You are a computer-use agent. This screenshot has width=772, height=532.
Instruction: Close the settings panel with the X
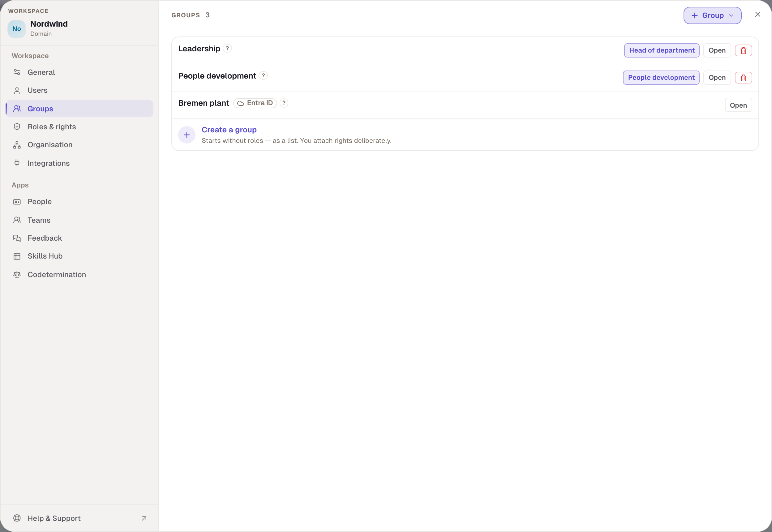coord(758,14)
